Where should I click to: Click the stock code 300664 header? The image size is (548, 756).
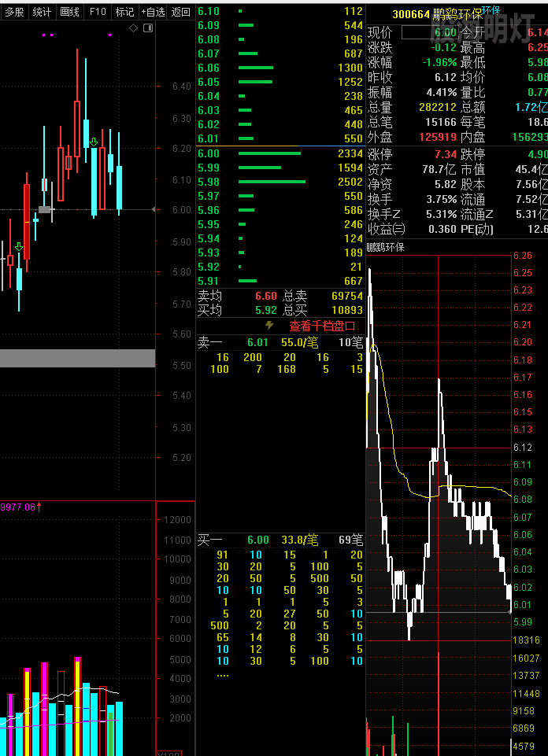[411, 14]
